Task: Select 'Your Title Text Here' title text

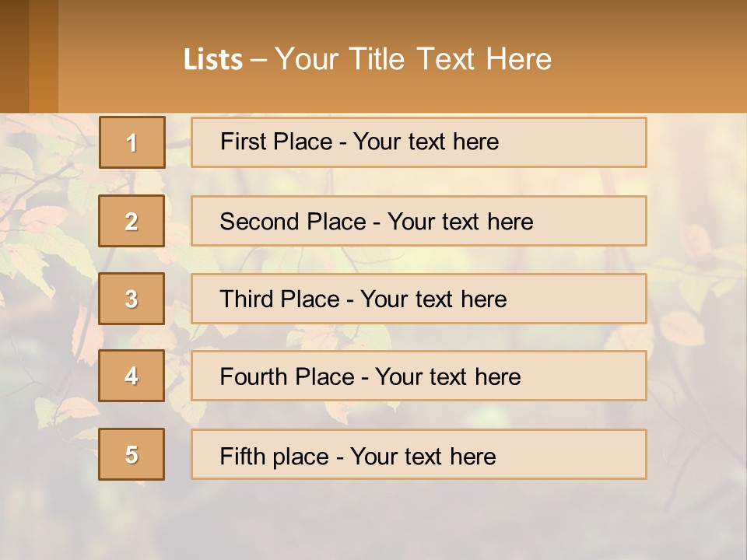Action: click(413, 59)
